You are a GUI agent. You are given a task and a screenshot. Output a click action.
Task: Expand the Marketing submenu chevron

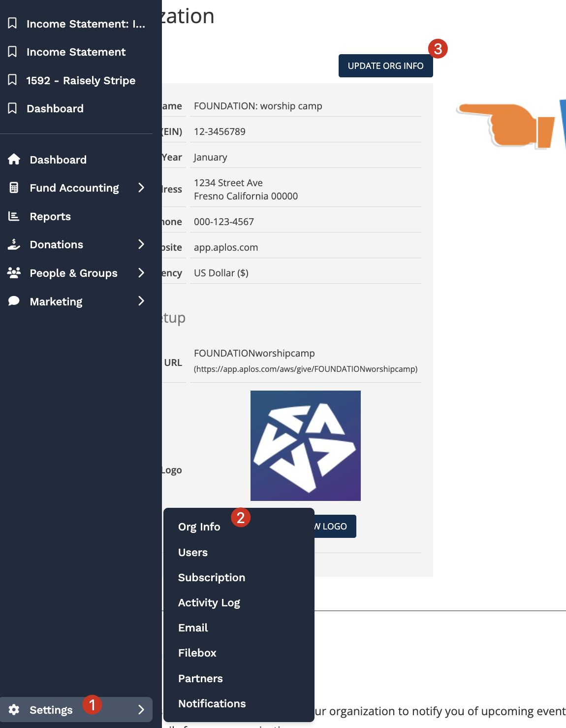[141, 301]
